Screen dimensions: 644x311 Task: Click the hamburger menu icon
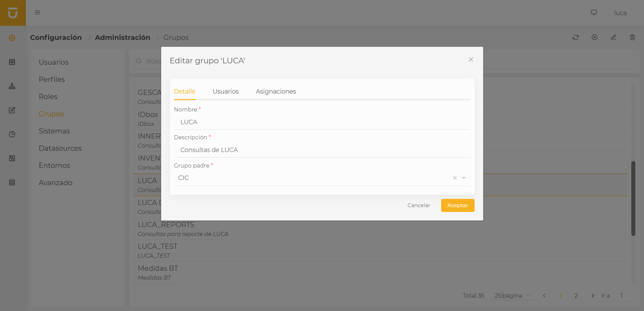[x=38, y=13]
